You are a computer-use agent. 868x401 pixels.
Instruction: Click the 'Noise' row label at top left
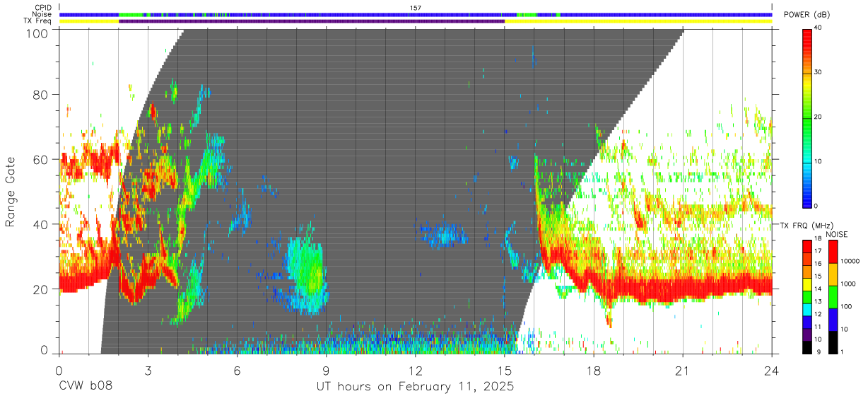click(x=40, y=14)
